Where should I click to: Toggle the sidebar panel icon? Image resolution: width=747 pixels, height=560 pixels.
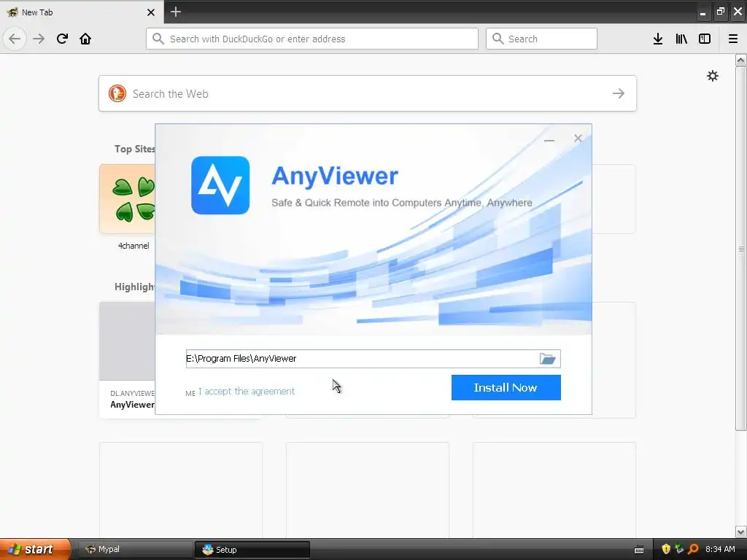click(x=705, y=39)
